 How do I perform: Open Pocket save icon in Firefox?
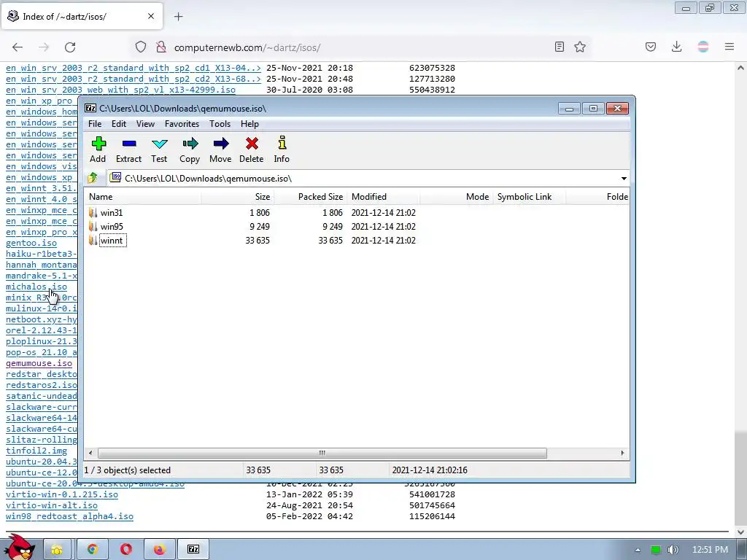(x=651, y=47)
